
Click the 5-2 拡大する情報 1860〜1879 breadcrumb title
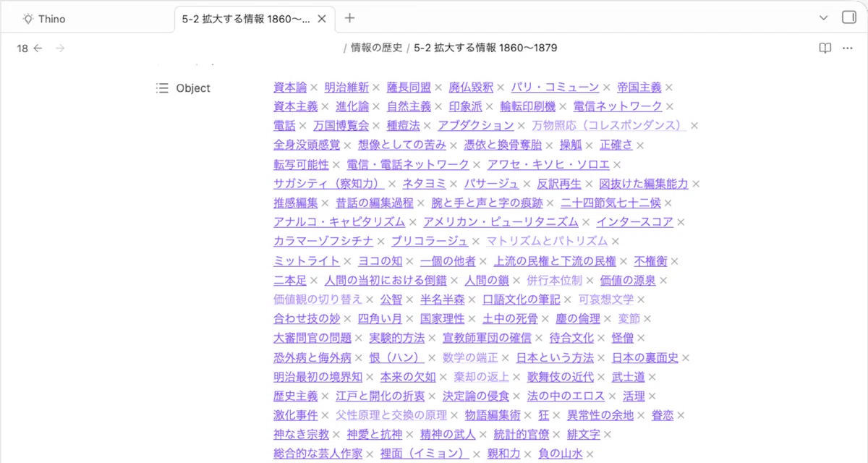click(485, 48)
